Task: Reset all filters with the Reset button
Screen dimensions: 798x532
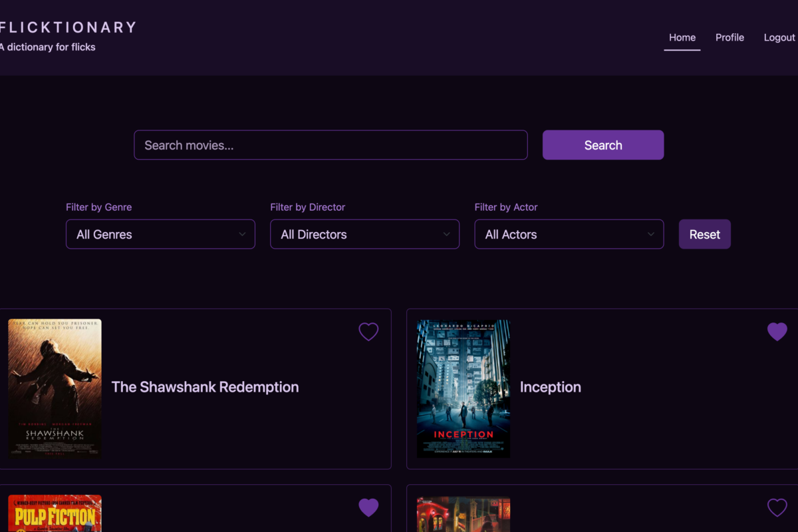Action: tap(704, 234)
